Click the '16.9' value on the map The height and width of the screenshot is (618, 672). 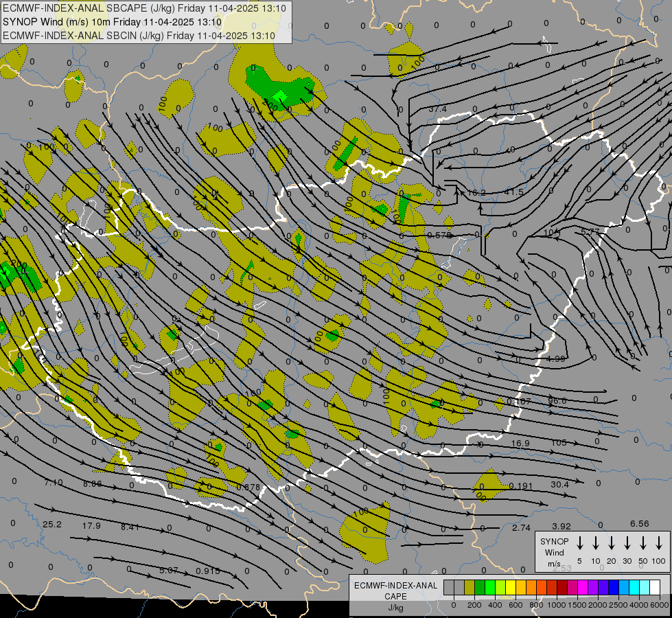pyautogui.click(x=520, y=443)
